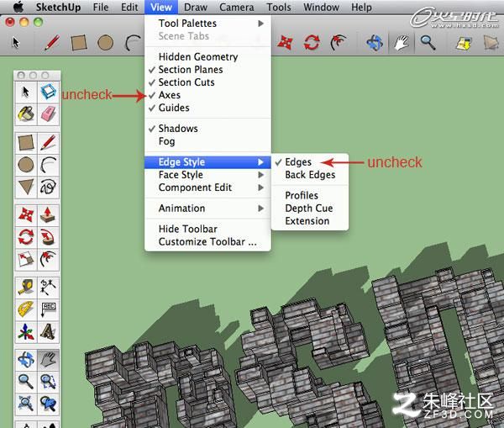504x428 pixels.
Task: Enable Fog in View menu
Action: [x=207, y=141]
